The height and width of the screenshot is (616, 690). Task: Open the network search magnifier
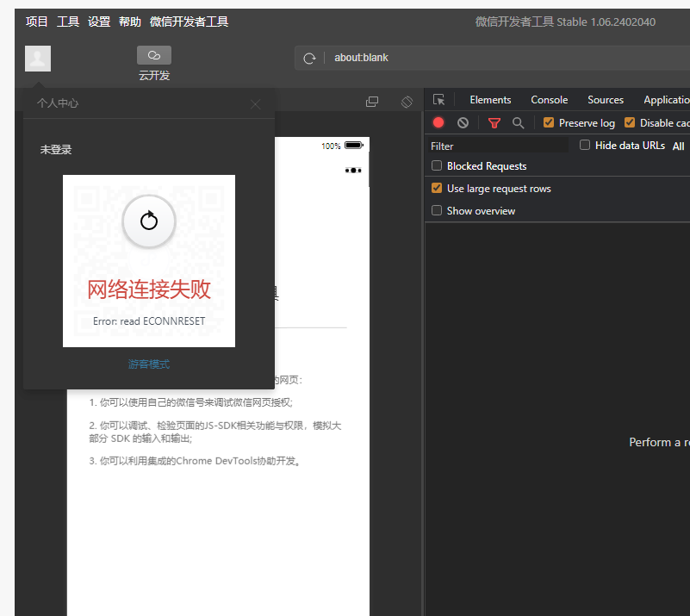coord(518,122)
